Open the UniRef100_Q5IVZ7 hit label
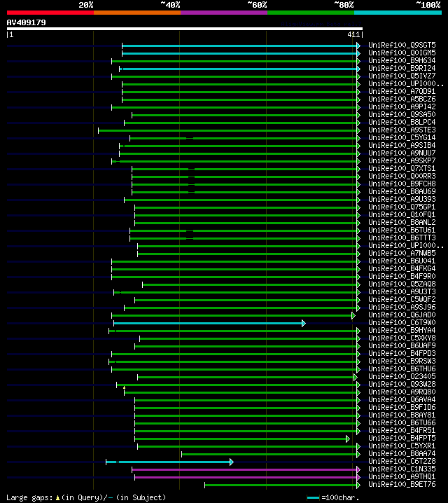448x503 pixels. click(402, 76)
